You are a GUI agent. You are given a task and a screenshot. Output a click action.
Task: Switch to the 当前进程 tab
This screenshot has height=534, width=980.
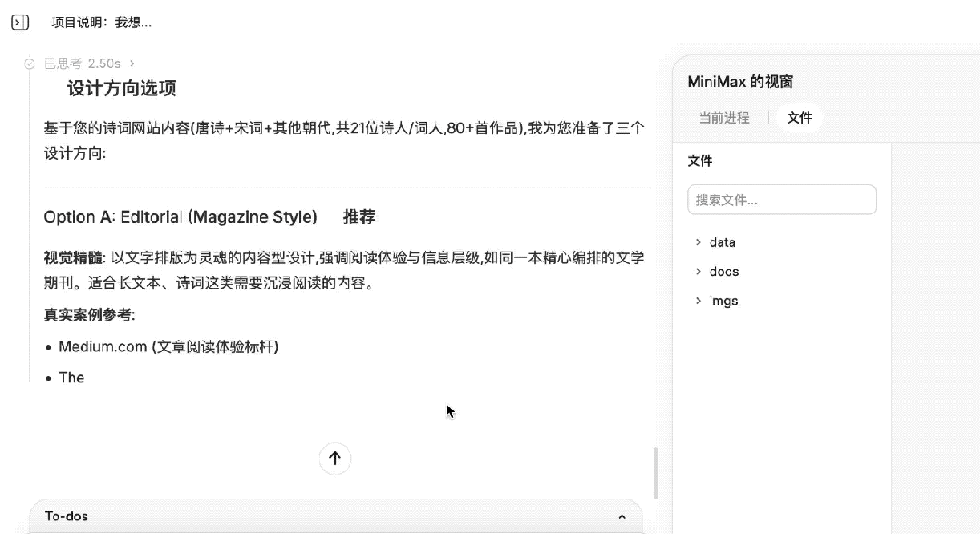pos(723,117)
